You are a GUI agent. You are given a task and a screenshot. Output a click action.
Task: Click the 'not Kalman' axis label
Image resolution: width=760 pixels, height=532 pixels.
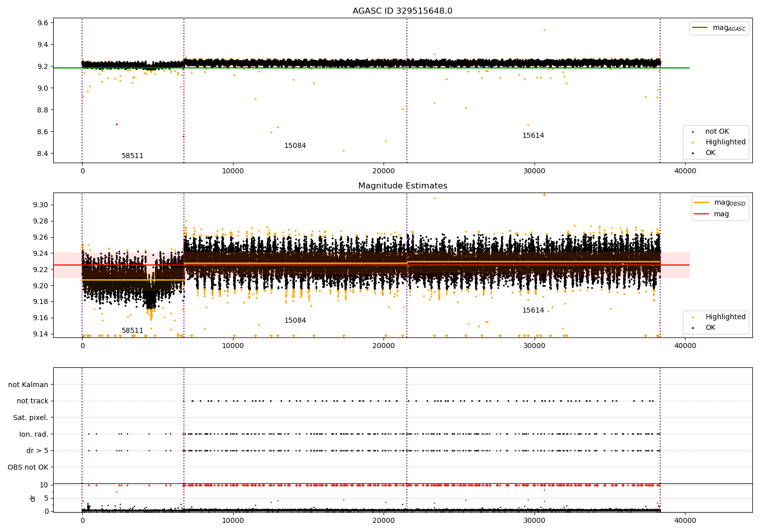[x=28, y=385]
